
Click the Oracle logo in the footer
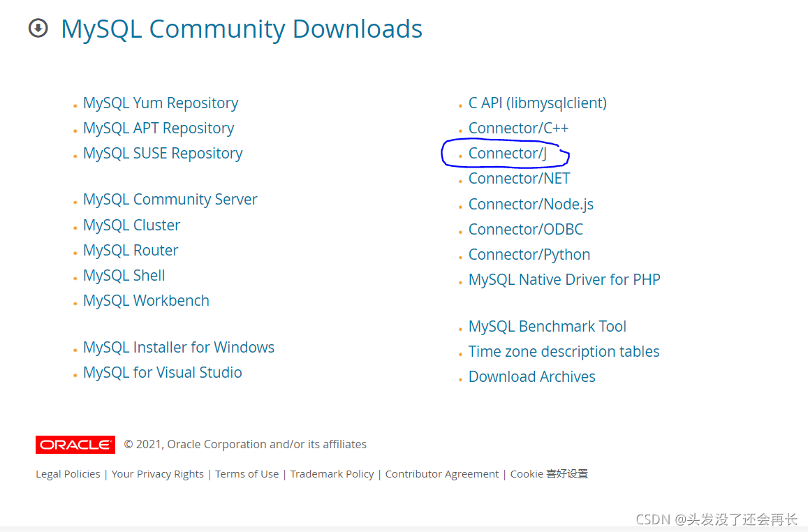click(x=75, y=445)
